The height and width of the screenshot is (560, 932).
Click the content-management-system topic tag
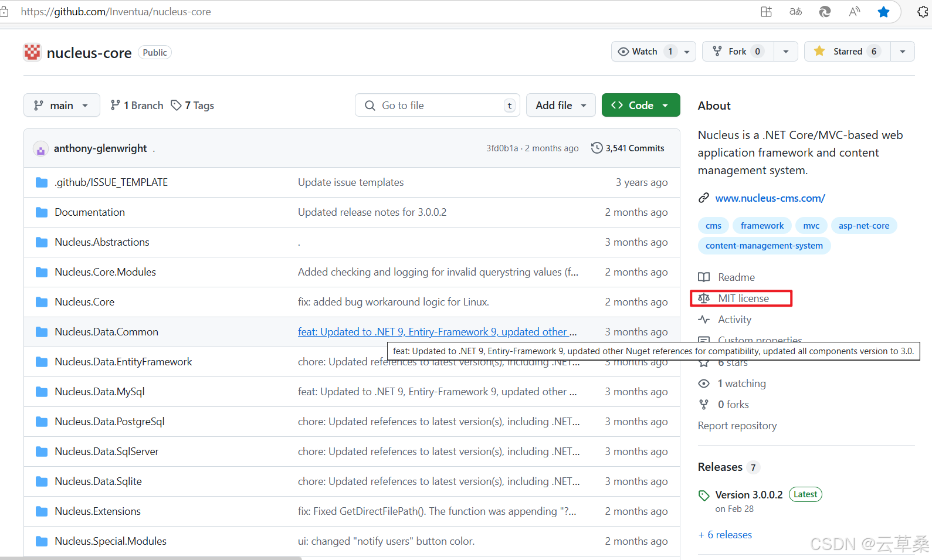click(x=764, y=246)
